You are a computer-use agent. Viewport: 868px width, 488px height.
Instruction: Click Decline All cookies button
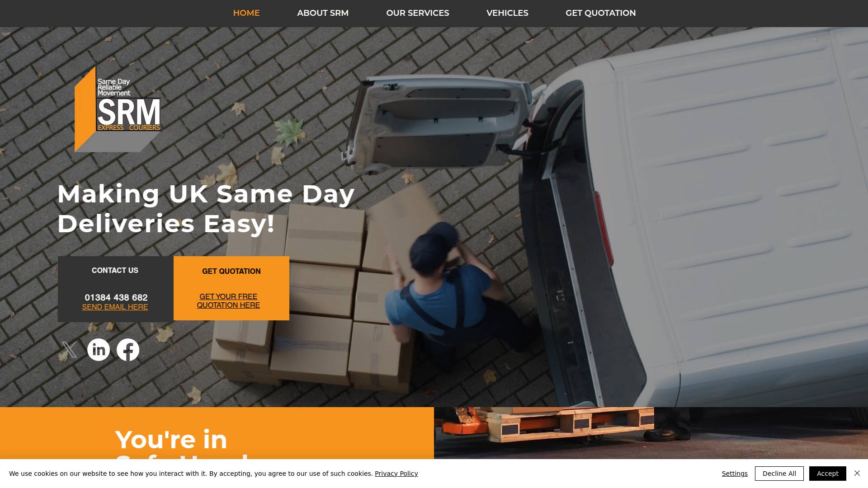[x=779, y=474]
